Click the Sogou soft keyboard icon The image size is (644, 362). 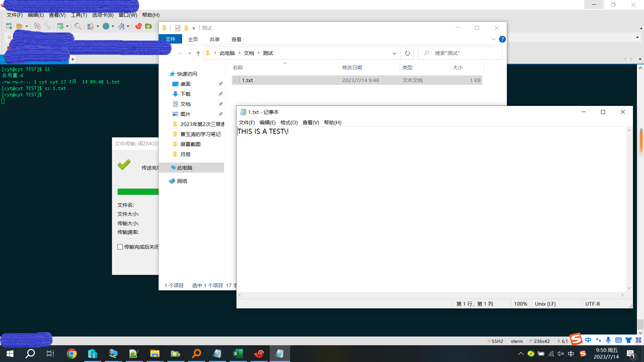click(x=619, y=340)
